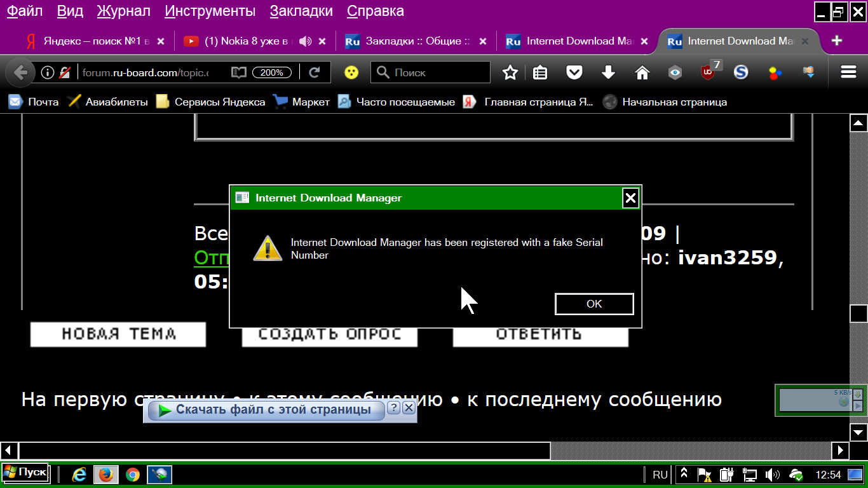Screen dimensions: 868x488
Task: Click the ОТВЕТИТЬ button
Action: pos(540,337)
